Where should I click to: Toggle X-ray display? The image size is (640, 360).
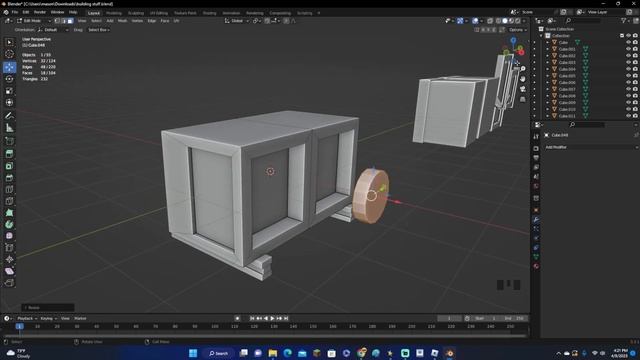pos(490,21)
